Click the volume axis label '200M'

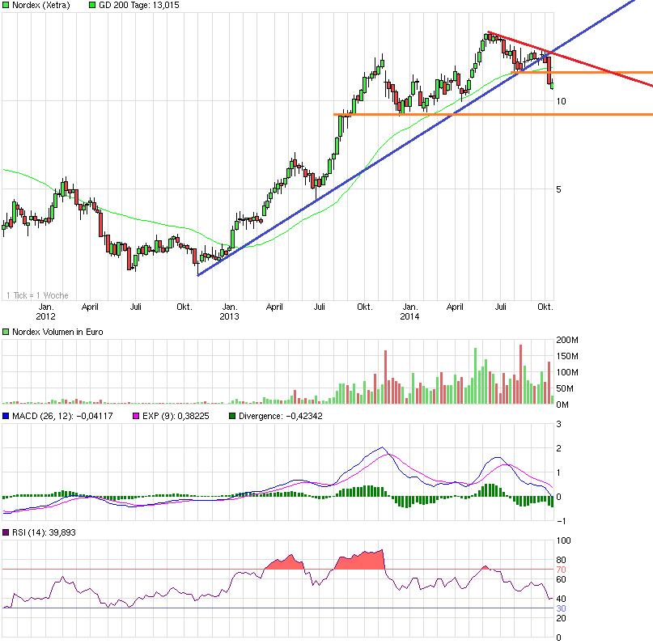567,340
